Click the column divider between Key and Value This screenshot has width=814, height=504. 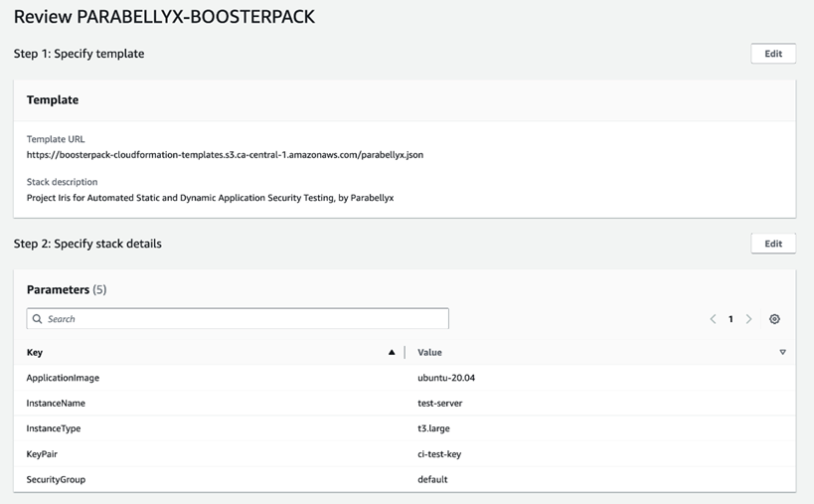click(x=405, y=352)
